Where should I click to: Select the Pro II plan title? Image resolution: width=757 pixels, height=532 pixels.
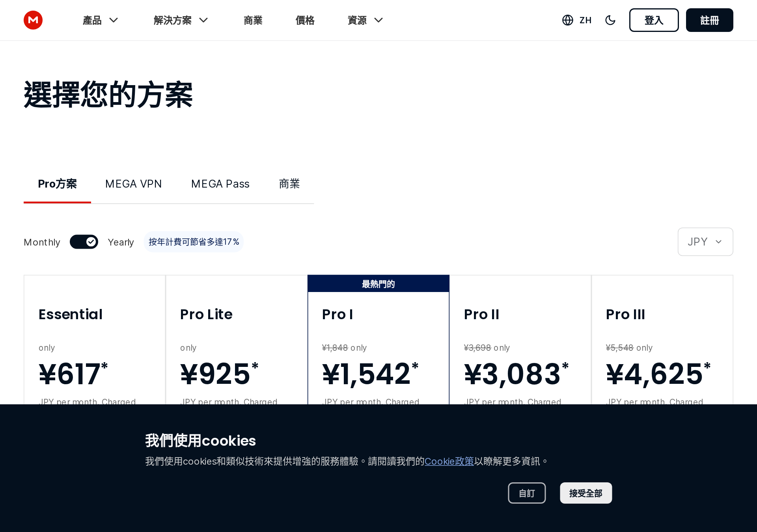pyautogui.click(x=481, y=314)
